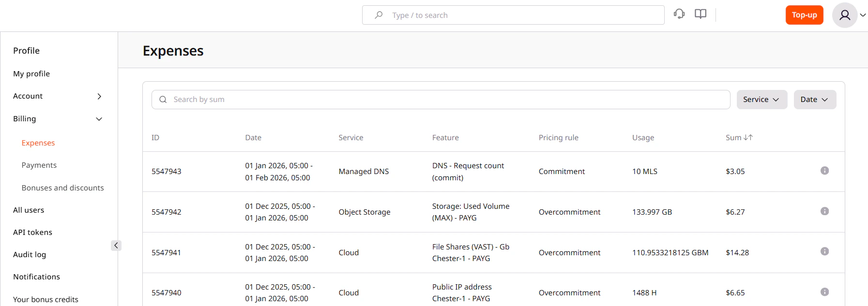Click the Managed DNS service cell

tap(364, 171)
